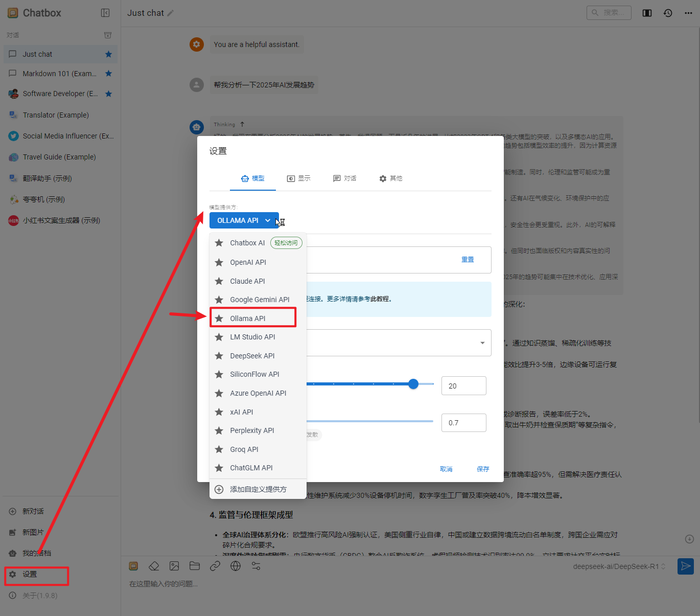Click the attach file folder icon
The image size is (700, 616).
195,566
